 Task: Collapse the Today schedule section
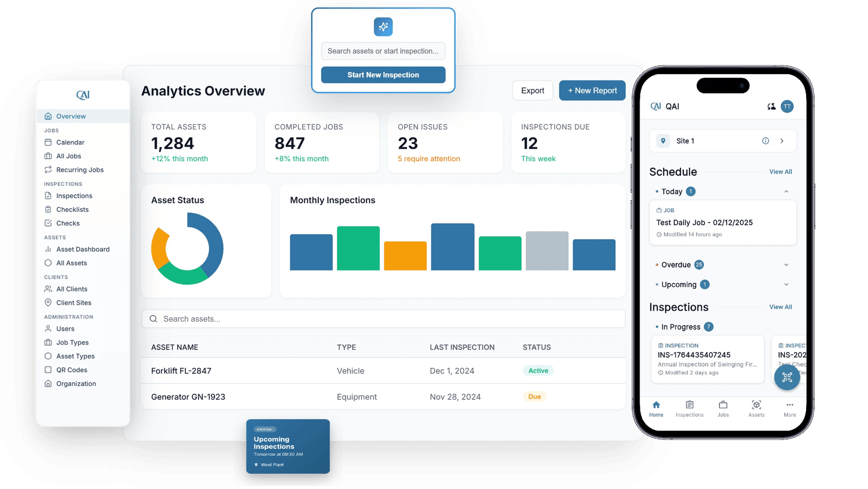click(786, 192)
